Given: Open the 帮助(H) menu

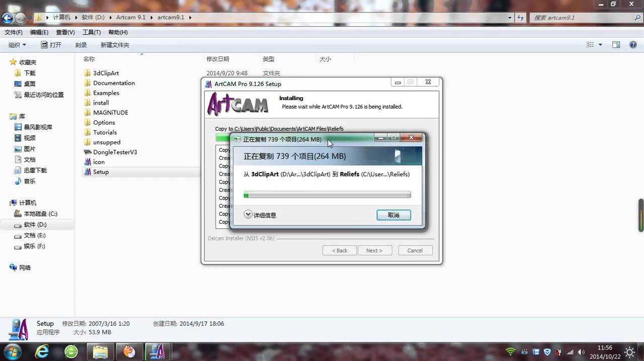Looking at the screenshot, I should click(x=118, y=32).
